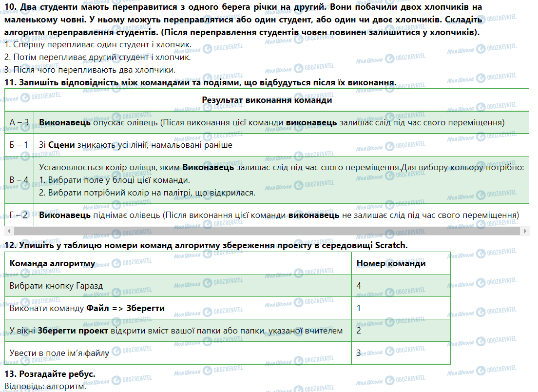The height and width of the screenshot is (392, 538).
Task: Click the 'Результат виконання команди' table header
Action: pos(267,100)
